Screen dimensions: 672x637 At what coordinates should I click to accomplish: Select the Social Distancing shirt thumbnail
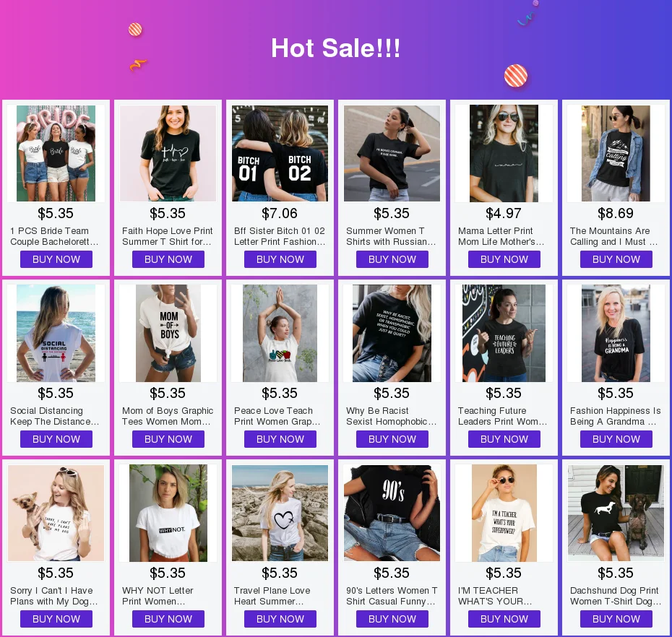56,333
